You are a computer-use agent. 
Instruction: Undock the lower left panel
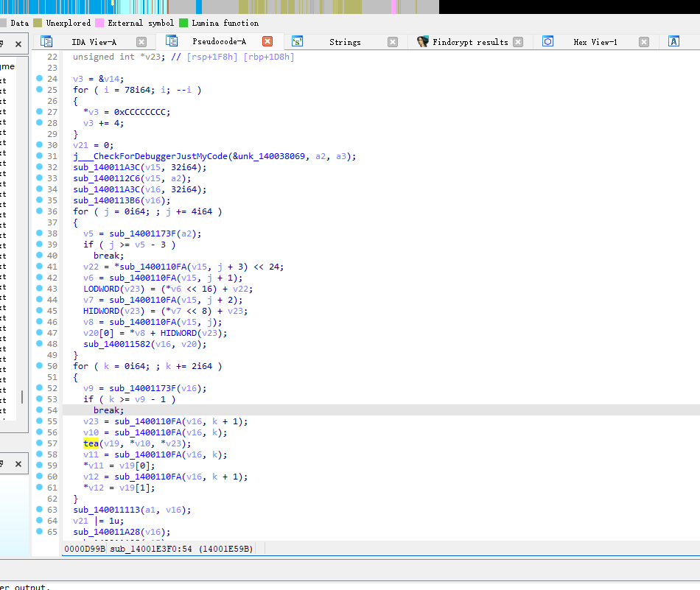tap(1, 464)
